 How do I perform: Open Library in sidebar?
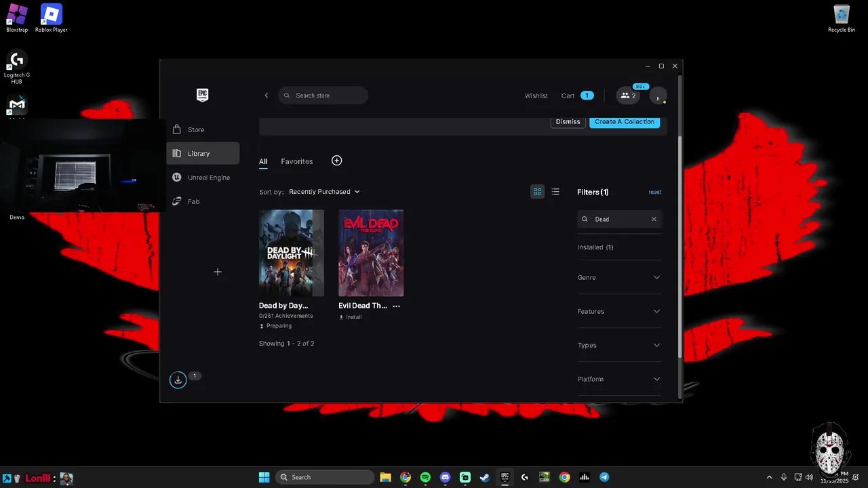[x=203, y=153]
